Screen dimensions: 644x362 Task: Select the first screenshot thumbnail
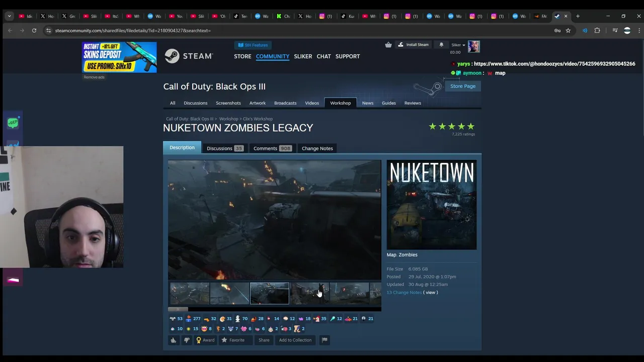(190, 294)
